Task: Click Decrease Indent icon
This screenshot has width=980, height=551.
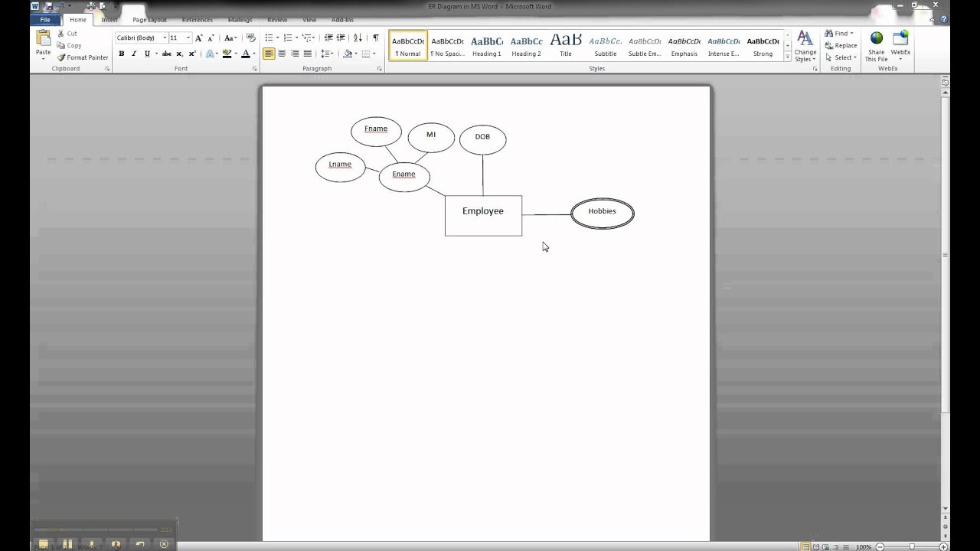Action: pyautogui.click(x=328, y=37)
